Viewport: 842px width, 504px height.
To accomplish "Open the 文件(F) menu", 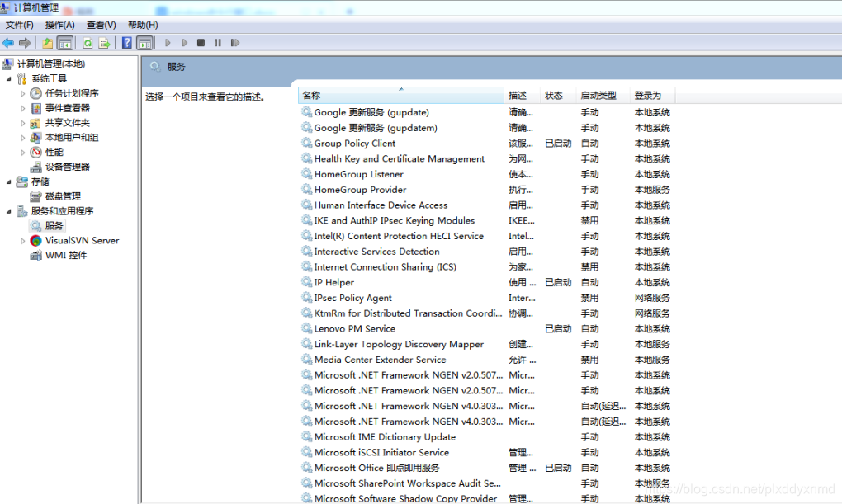I will pos(19,25).
